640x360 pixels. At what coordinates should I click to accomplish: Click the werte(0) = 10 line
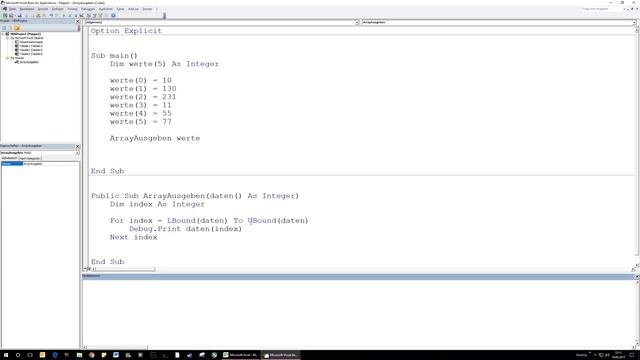pos(140,80)
